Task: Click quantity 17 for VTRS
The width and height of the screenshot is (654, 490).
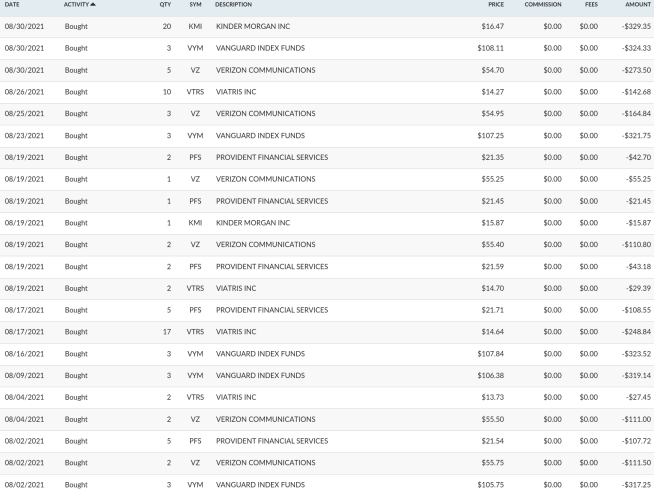Action: [167, 332]
